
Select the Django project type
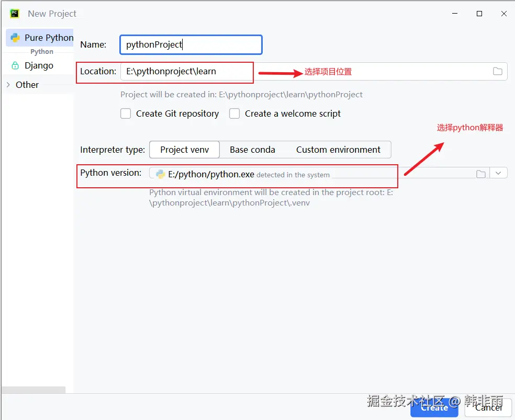[x=38, y=65]
